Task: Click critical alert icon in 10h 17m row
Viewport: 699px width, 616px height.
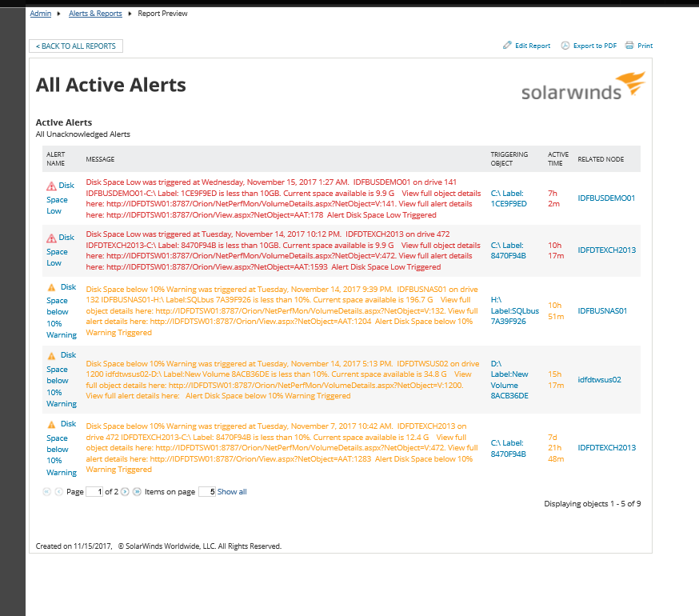Action: (52, 238)
